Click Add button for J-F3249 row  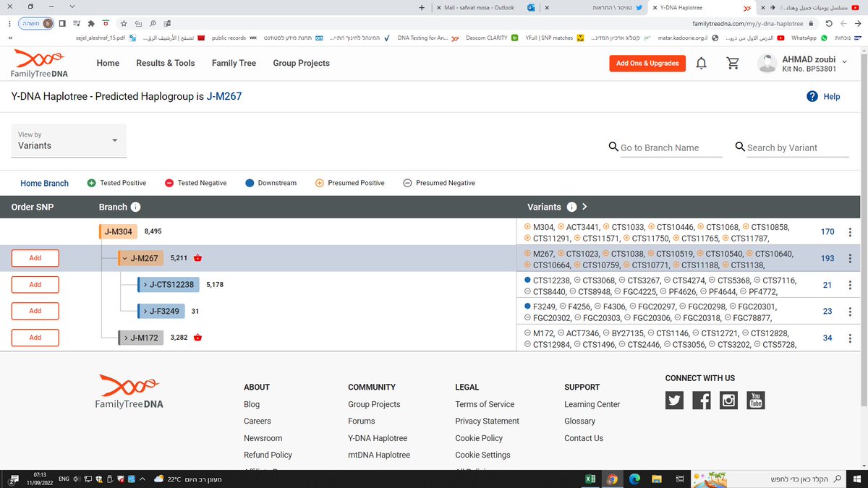pyautogui.click(x=35, y=312)
